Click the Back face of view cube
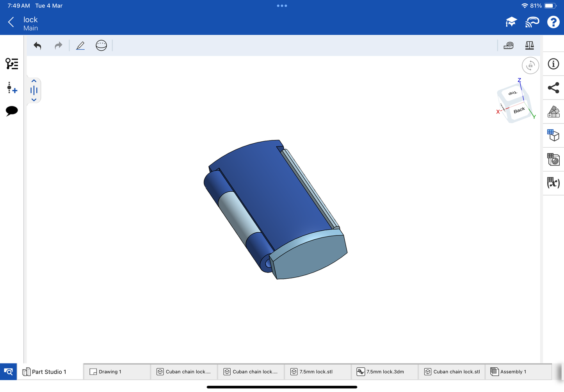 (x=519, y=110)
